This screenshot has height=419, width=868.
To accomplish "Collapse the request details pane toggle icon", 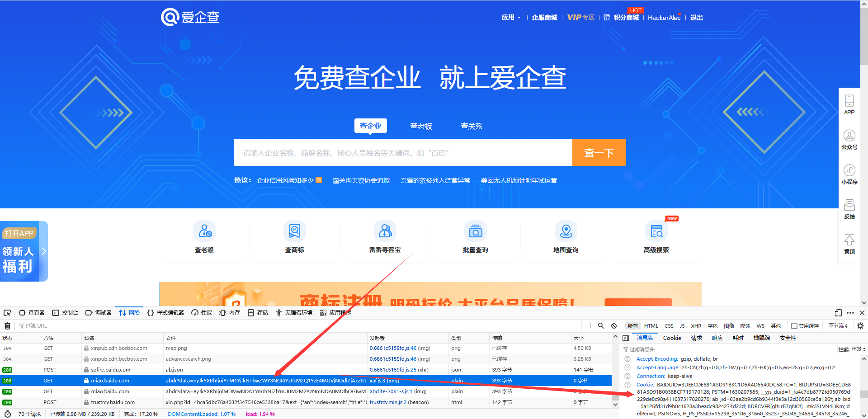I will 626,338.
